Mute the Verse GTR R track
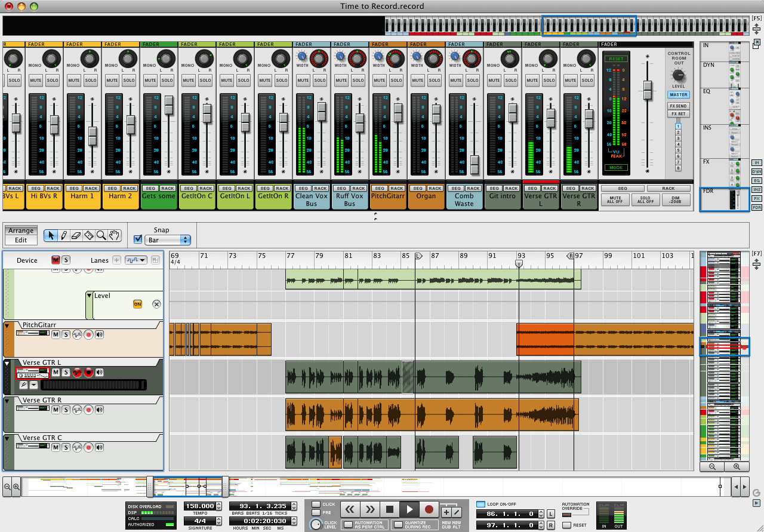The image size is (764, 532). [56, 409]
